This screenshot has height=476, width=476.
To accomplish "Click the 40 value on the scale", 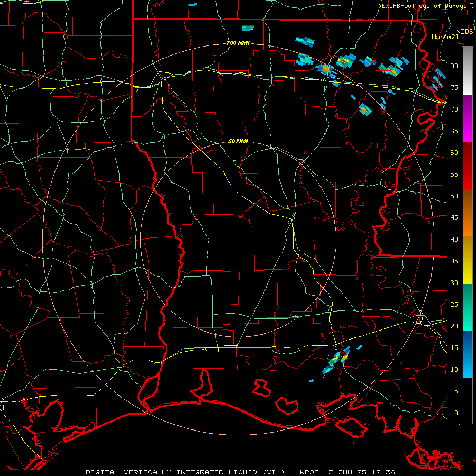I will tap(454, 240).
